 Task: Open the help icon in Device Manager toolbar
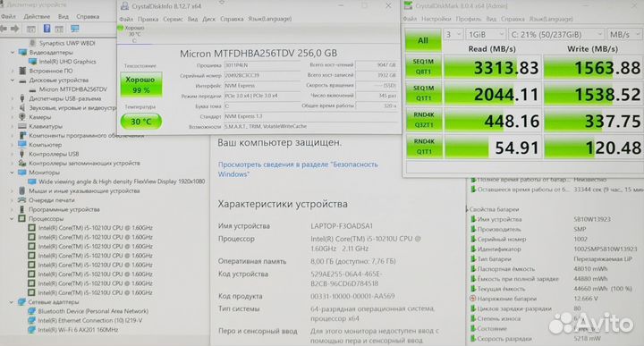[47, 29]
